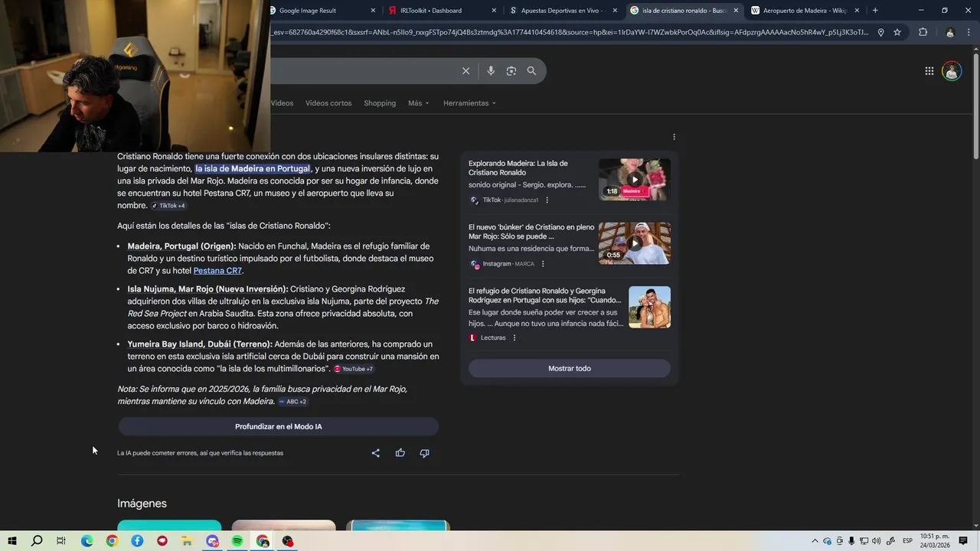The height and width of the screenshot is (551, 980).
Task: Open Spotify from the taskbar
Action: (237, 541)
